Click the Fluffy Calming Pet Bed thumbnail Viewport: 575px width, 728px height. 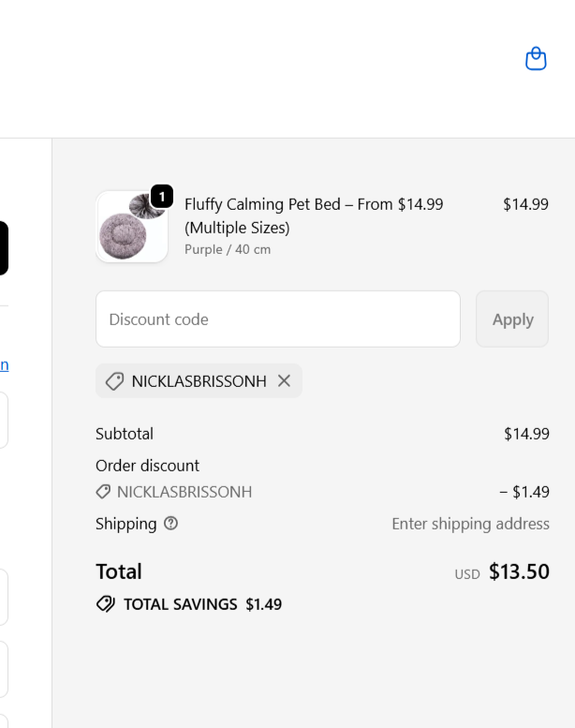click(x=131, y=228)
